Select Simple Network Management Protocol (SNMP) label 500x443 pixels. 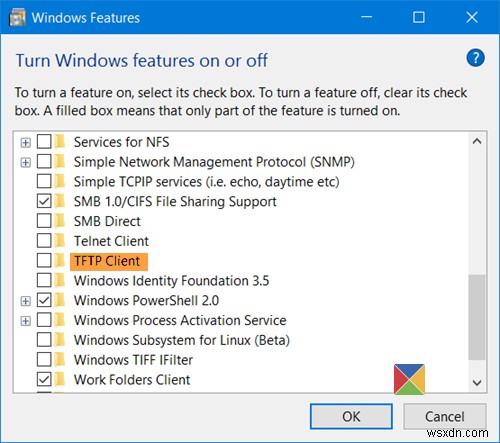coord(214,162)
